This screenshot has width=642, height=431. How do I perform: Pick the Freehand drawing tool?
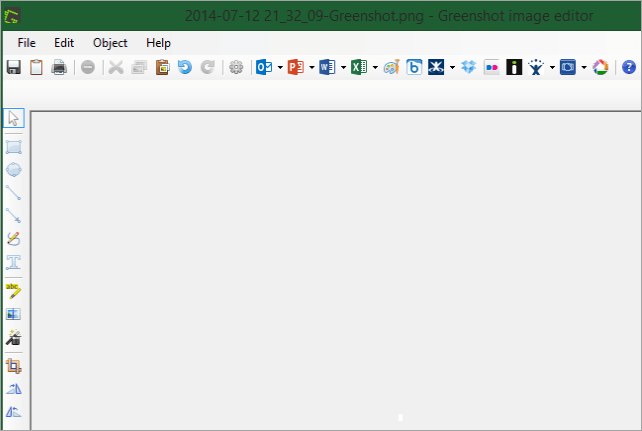point(14,239)
